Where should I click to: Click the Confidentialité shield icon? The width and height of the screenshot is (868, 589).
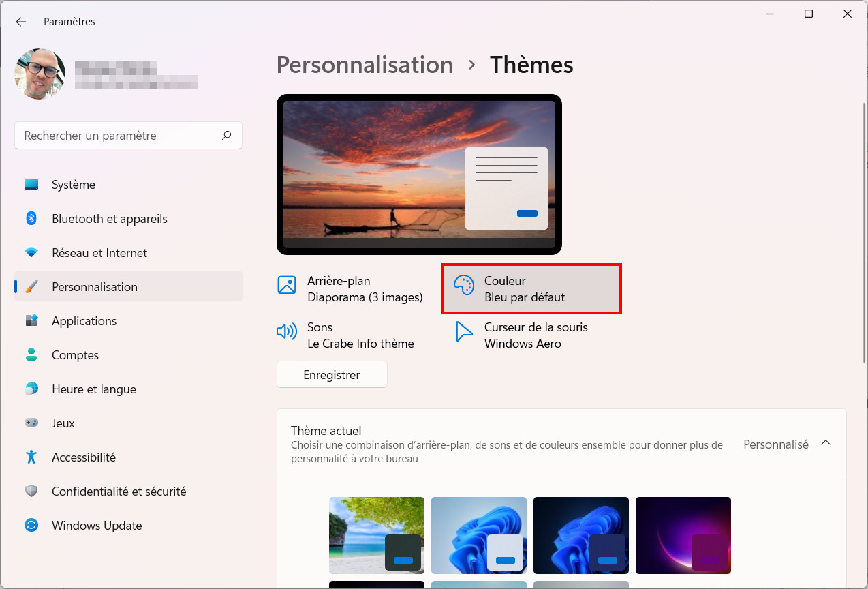coord(31,492)
